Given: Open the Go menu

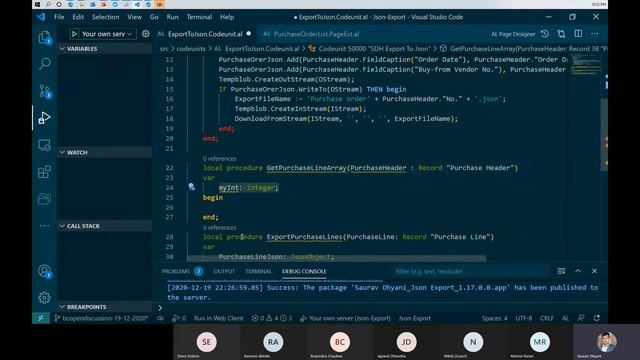Looking at the screenshot, I should (x=154, y=17).
